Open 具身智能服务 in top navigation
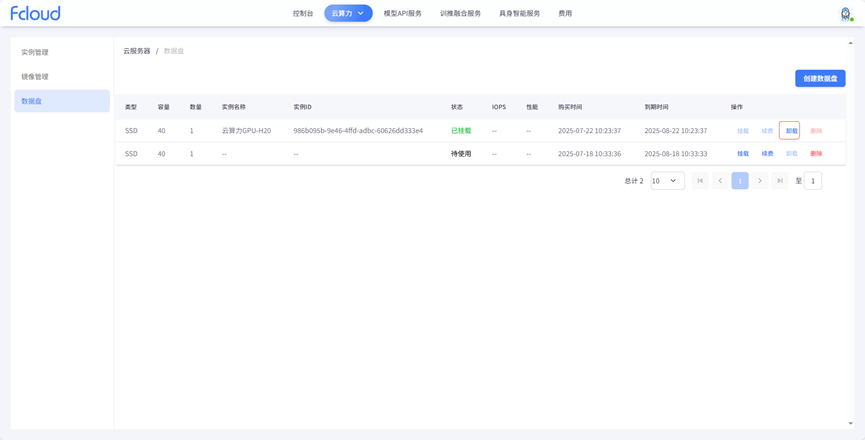 pyautogui.click(x=519, y=14)
